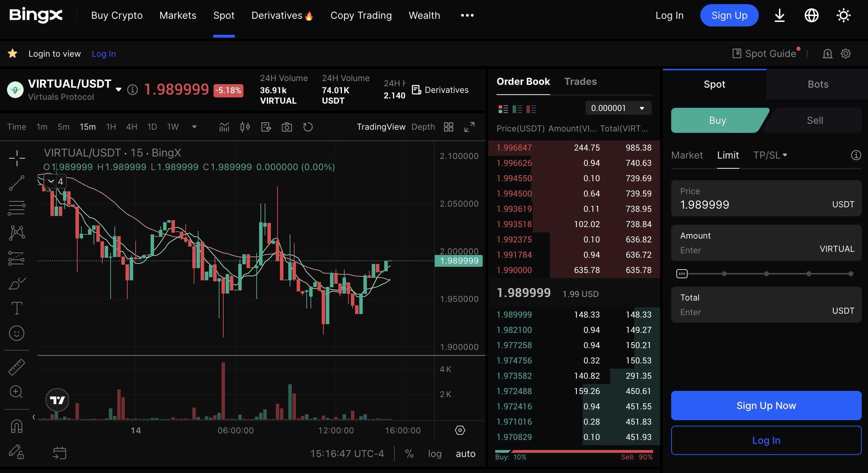Open the download app icon
The height and width of the screenshot is (473, 868).
(x=780, y=15)
